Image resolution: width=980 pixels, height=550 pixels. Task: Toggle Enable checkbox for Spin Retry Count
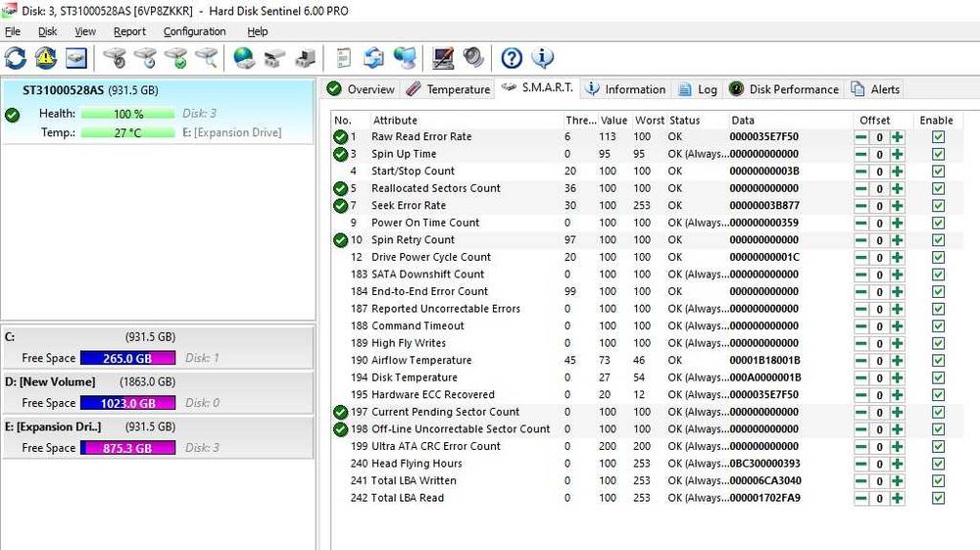point(938,240)
